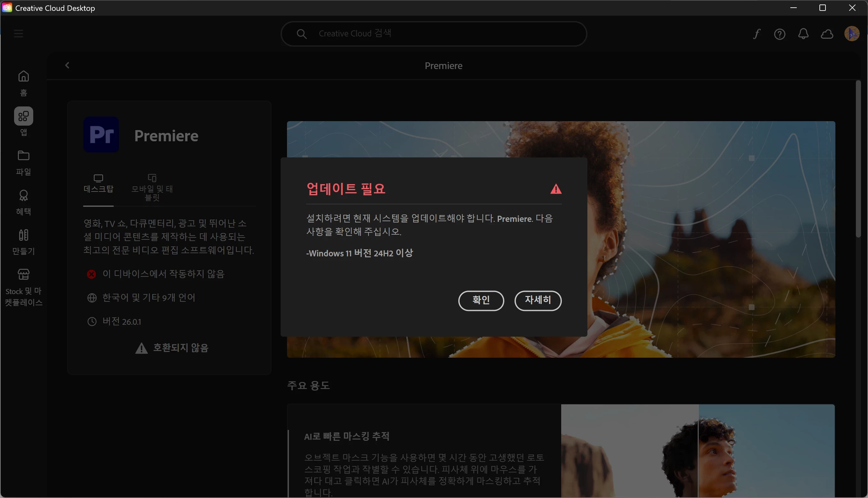Screen dimensions: 868x498
Task: Open the Fonts f icon
Action: point(756,34)
